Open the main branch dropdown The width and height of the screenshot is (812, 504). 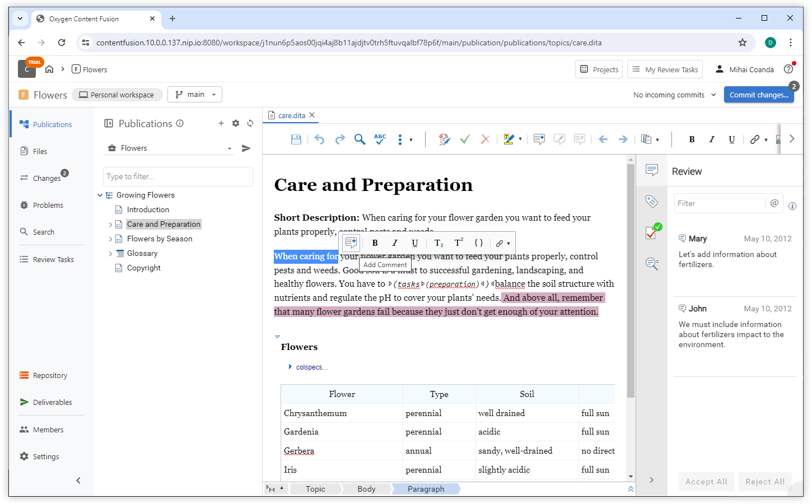[195, 95]
